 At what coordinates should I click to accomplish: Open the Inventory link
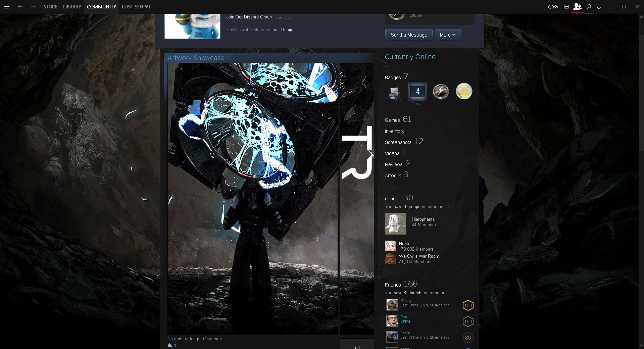[395, 131]
